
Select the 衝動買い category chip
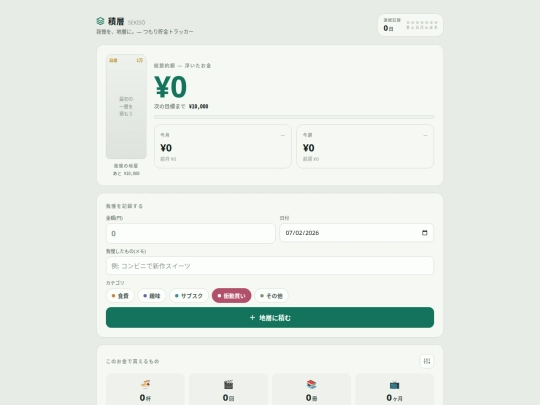(x=231, y=296)
